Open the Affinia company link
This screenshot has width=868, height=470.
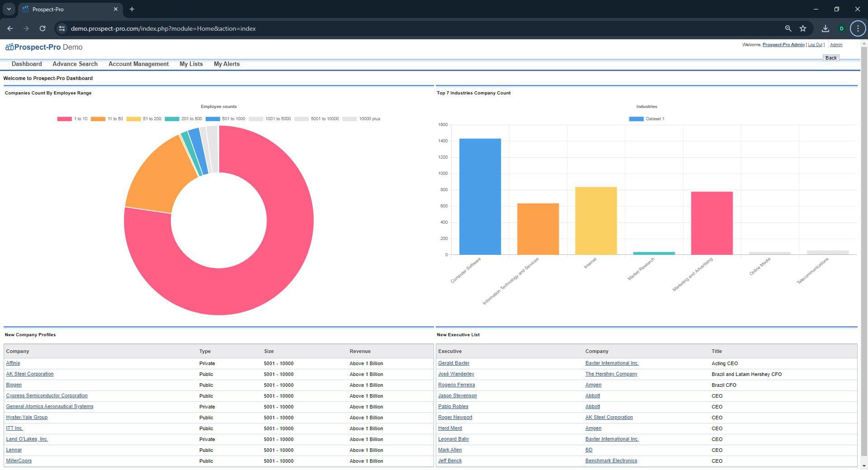coord(13,363)
